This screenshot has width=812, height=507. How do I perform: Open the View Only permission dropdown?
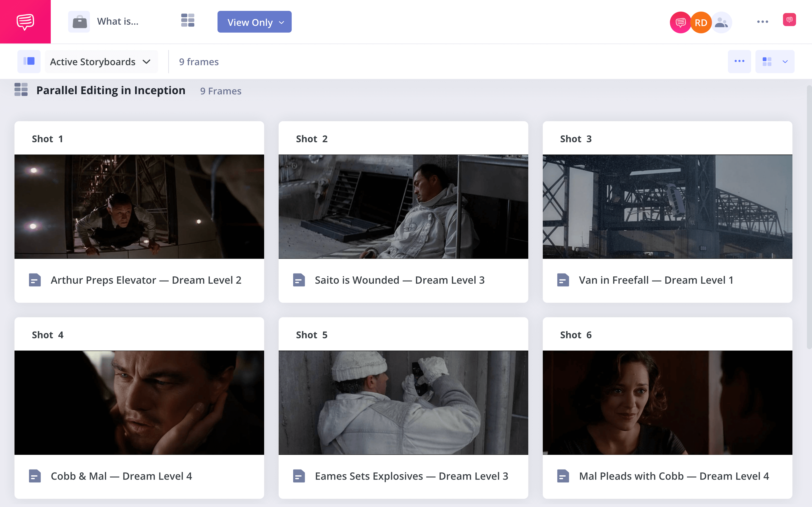coord(254,22)
